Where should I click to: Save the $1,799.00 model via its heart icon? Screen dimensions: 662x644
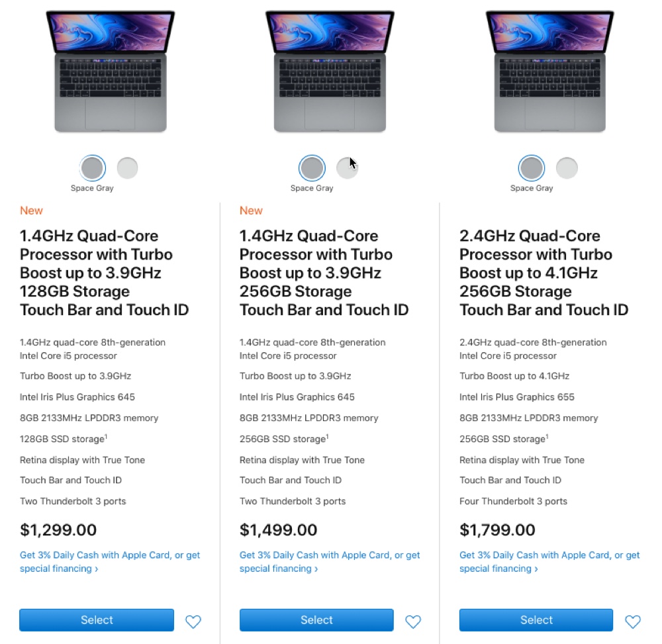tap(632, 621)
